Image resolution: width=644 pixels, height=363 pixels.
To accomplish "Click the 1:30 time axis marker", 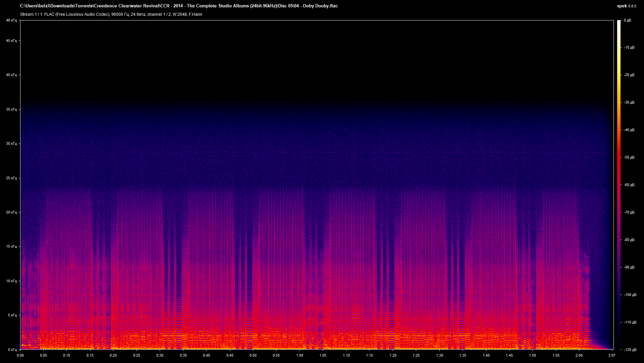I will pos(439,355).
